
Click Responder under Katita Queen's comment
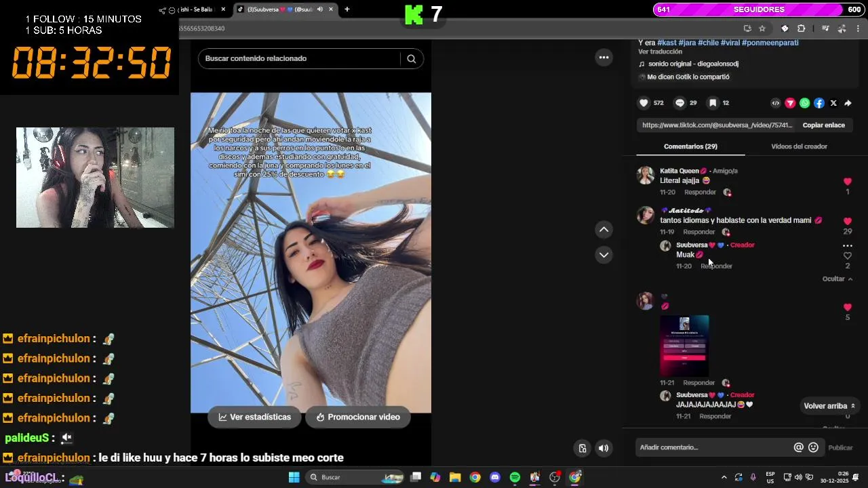click(700, 192)
